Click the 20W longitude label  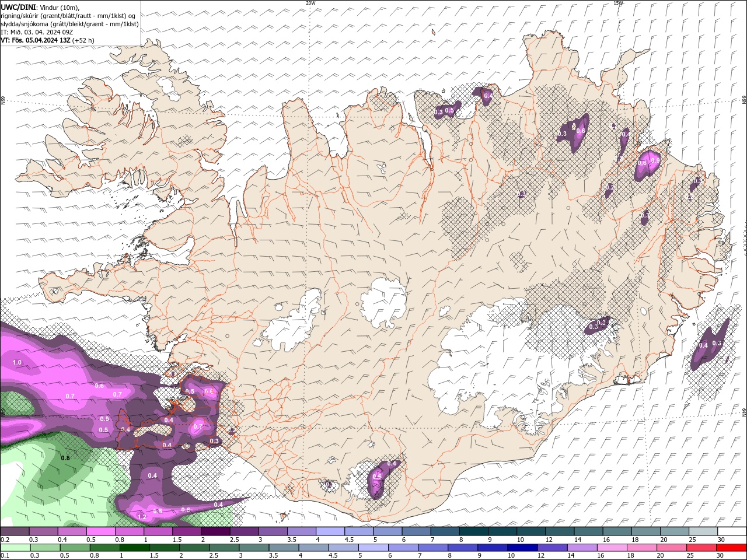310,3
